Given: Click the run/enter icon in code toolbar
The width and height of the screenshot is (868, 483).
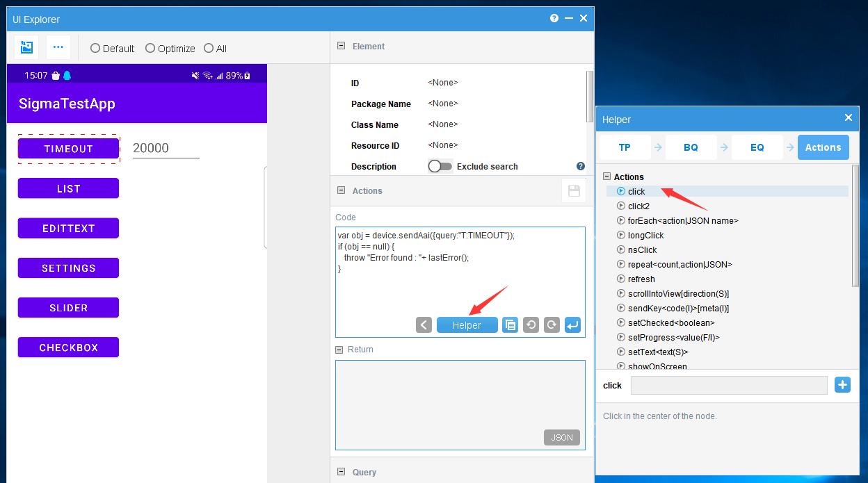Looking at the screenshot, I should pyautogui.click(x=572, y=325).
